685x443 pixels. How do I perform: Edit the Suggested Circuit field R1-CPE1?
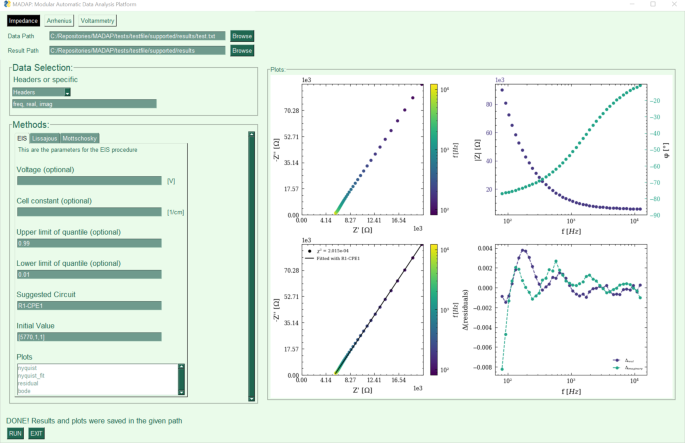point(89,305)
